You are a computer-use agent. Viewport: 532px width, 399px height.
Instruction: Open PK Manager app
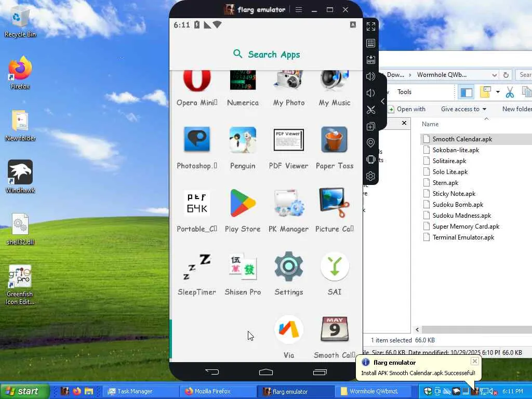click(289, 203)
